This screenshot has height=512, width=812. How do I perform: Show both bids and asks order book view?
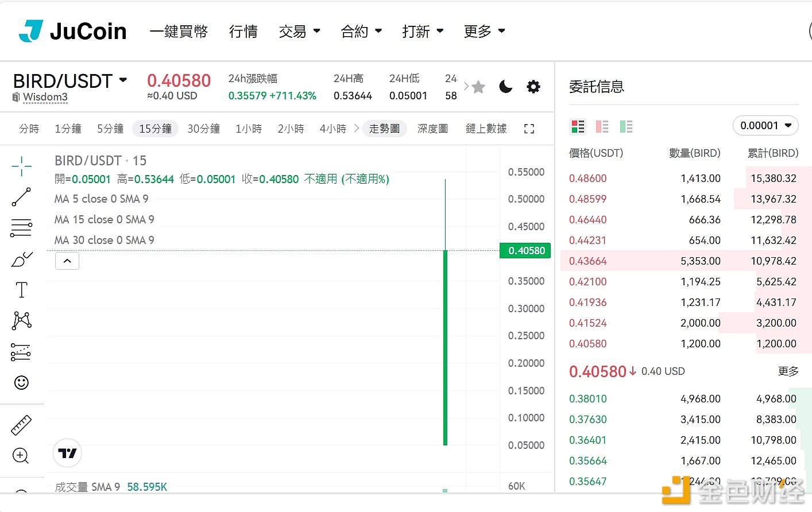coord(578,126)
